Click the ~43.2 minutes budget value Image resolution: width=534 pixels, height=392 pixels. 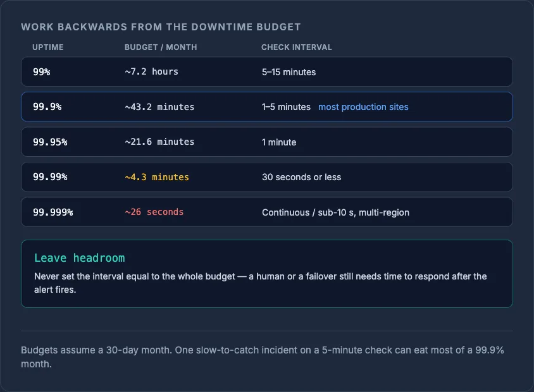(159, 107)
